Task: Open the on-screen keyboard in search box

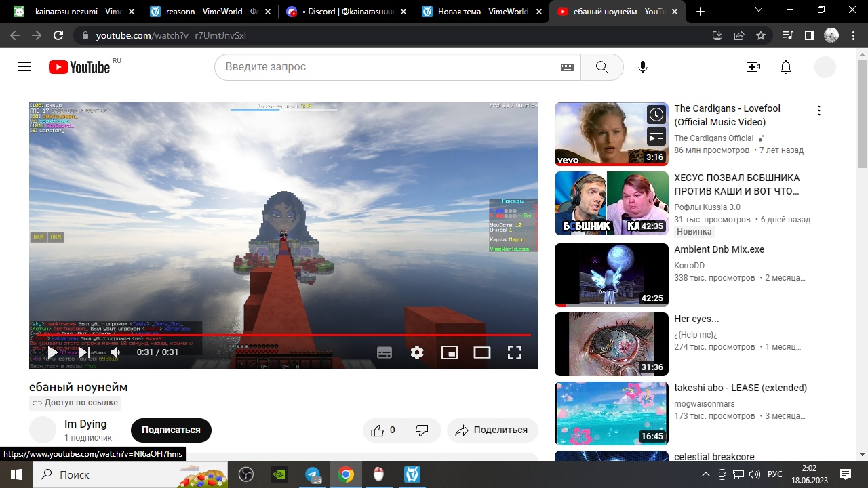Action: pyautogui.click(x=567, y=67)
